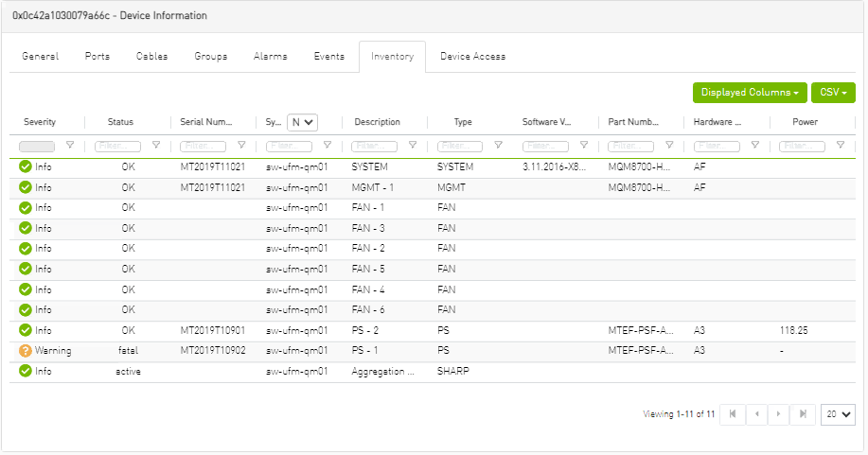The width and height of the screenshot is (868, 455).
Task: Click the Severity column filter funnel icon
Action: pos(70,146)
